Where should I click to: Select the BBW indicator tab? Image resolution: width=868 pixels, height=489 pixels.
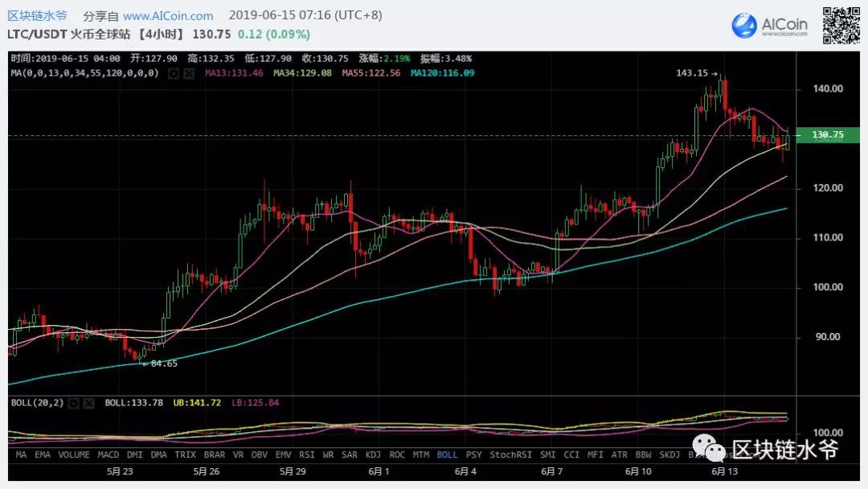[x=643, y=454]
